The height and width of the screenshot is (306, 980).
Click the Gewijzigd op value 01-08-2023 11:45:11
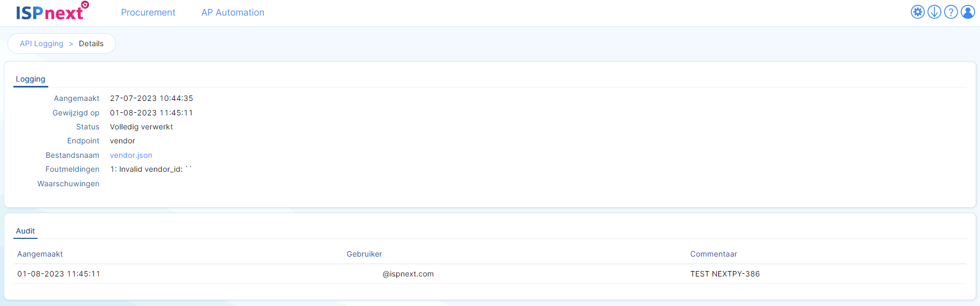coord(151,113)
